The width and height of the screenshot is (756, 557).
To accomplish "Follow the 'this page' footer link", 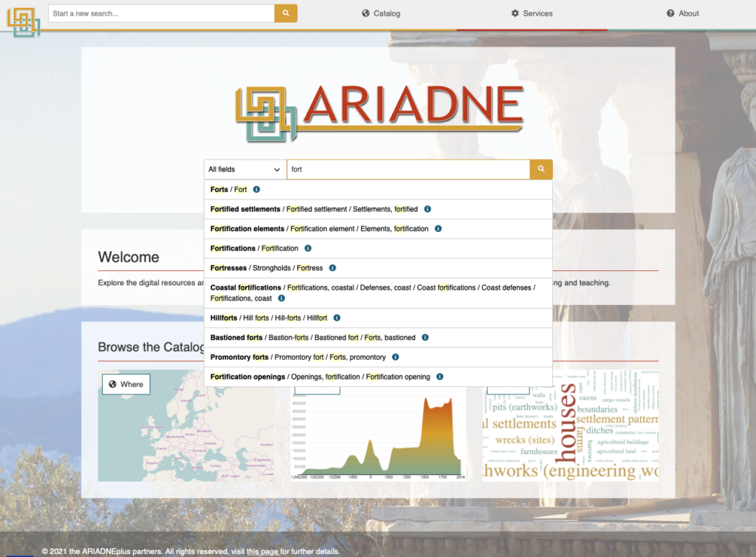I will tap(263, 551).
